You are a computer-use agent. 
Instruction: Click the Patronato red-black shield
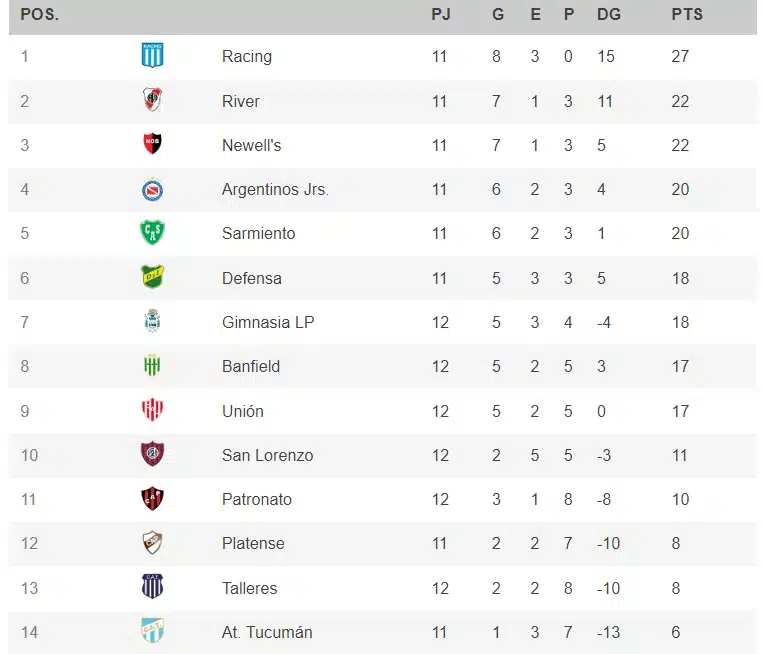[152, 498]
